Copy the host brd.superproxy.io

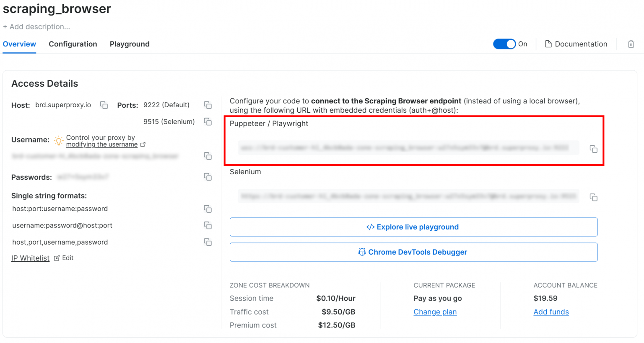coord(104,105)
